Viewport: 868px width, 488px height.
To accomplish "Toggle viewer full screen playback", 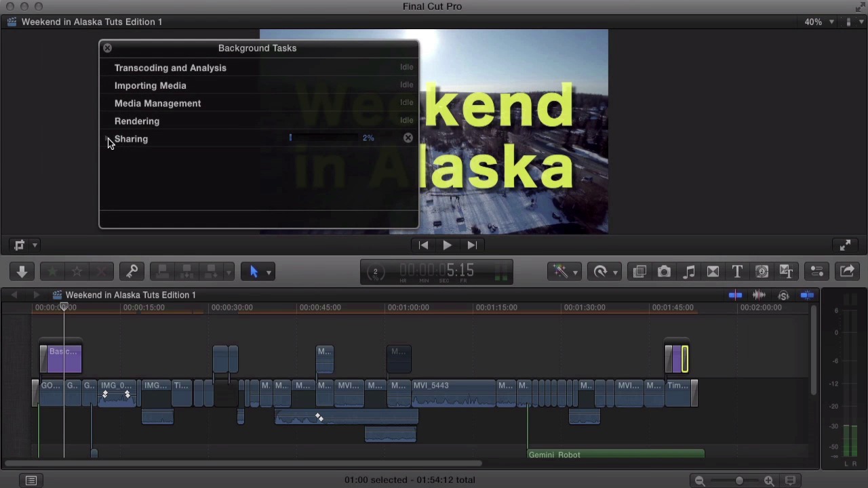I will 845,245.
